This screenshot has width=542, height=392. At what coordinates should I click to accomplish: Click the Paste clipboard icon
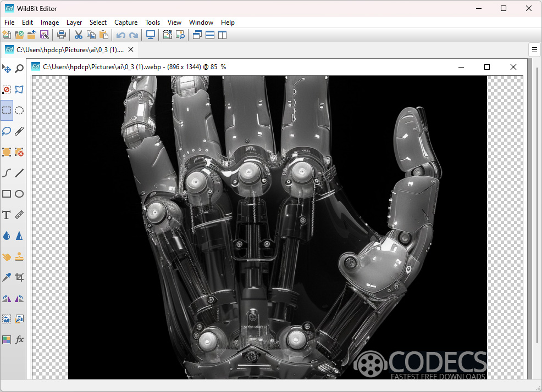coord(104,35)
